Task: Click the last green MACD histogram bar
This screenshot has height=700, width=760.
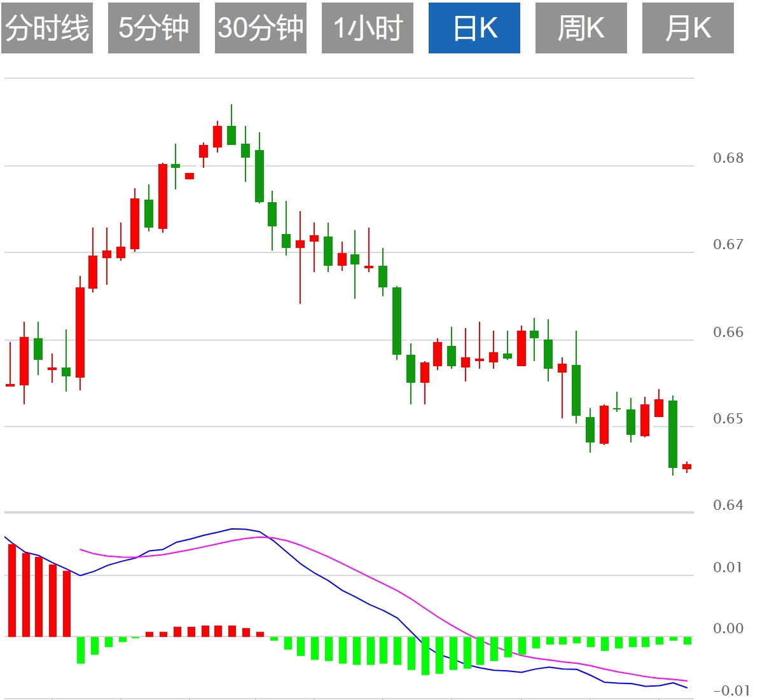Action: (687, 640)
